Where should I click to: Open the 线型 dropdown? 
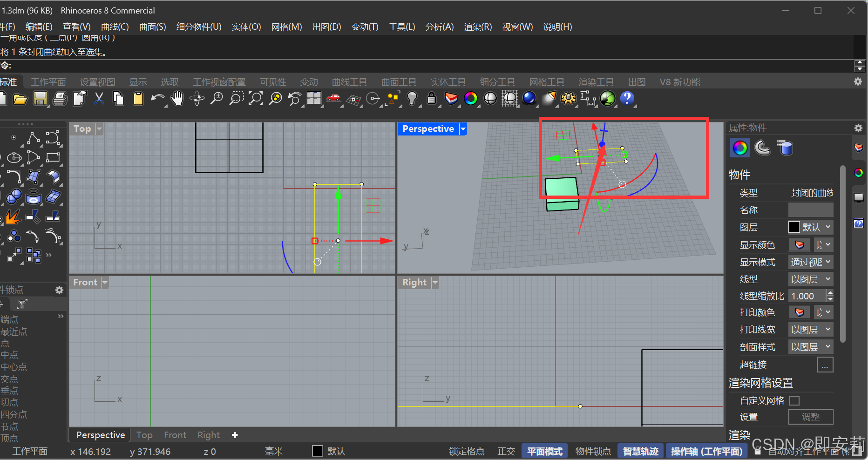[x=810, y=279]
